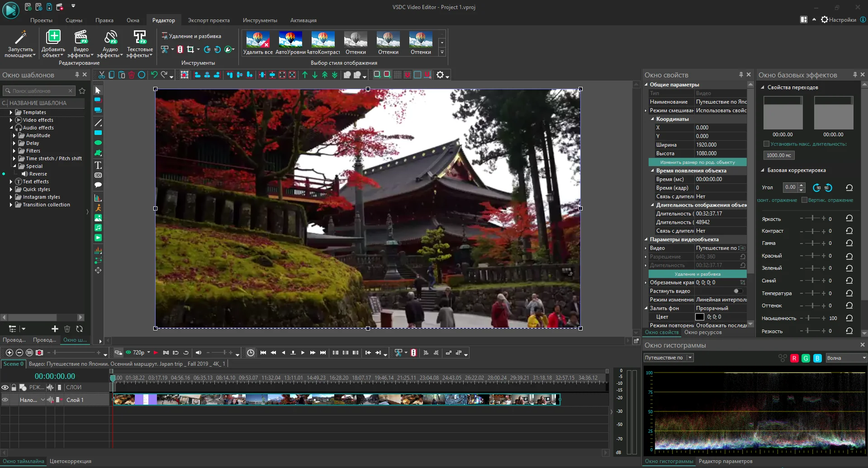This screenshot has width=868, height=468.
Task: Open Текстовые эффекты in the ribbon
Action: click(139, 44)
